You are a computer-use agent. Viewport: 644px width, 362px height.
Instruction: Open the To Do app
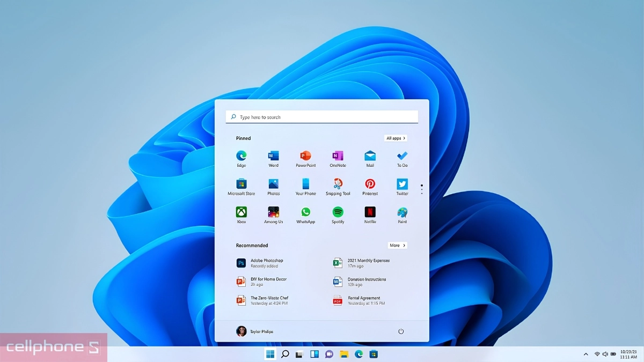click(x=402, y=159)
